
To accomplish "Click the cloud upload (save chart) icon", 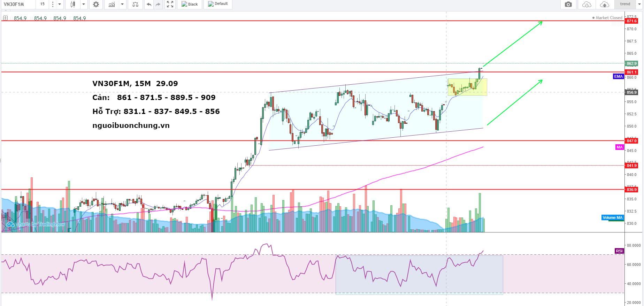I will (x=605, y=4).
